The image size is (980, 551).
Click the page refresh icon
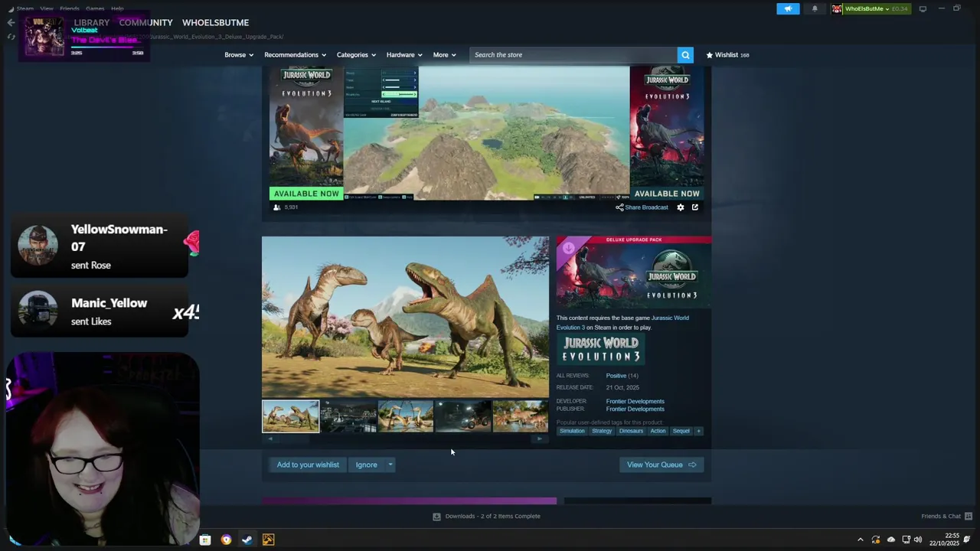click(x=11, y=36)
